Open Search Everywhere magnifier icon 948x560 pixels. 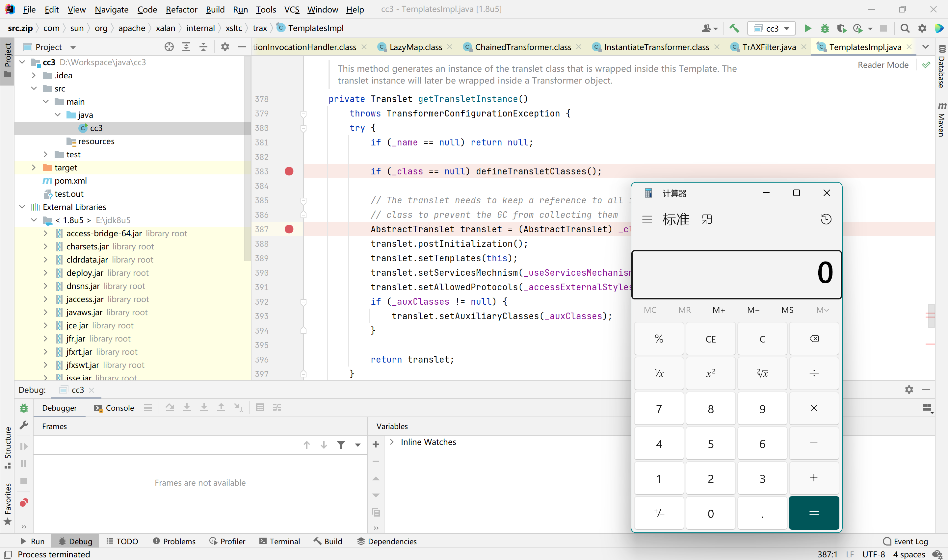(x=905, y=28)
